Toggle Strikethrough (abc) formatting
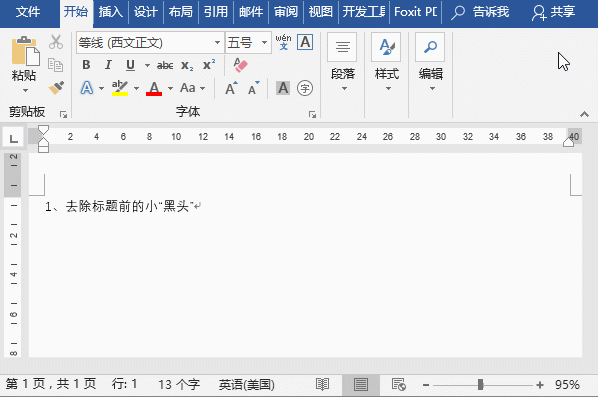Viewport: 598px width, 397px height. [x=165, y=66]
